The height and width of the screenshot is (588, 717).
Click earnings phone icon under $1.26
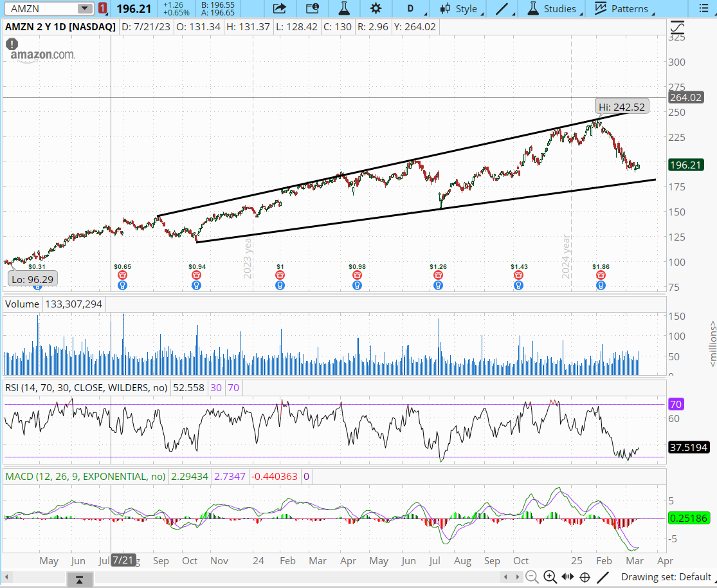(438, 275)
